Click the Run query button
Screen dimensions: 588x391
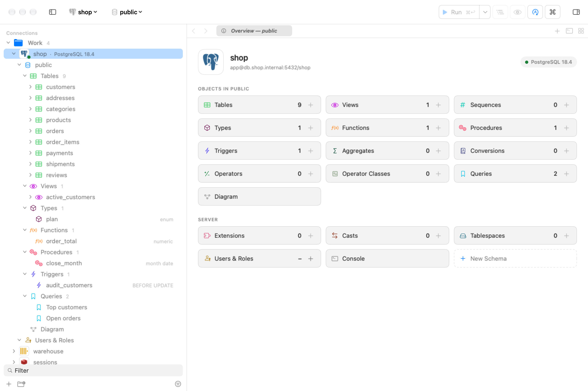[459, 12]
